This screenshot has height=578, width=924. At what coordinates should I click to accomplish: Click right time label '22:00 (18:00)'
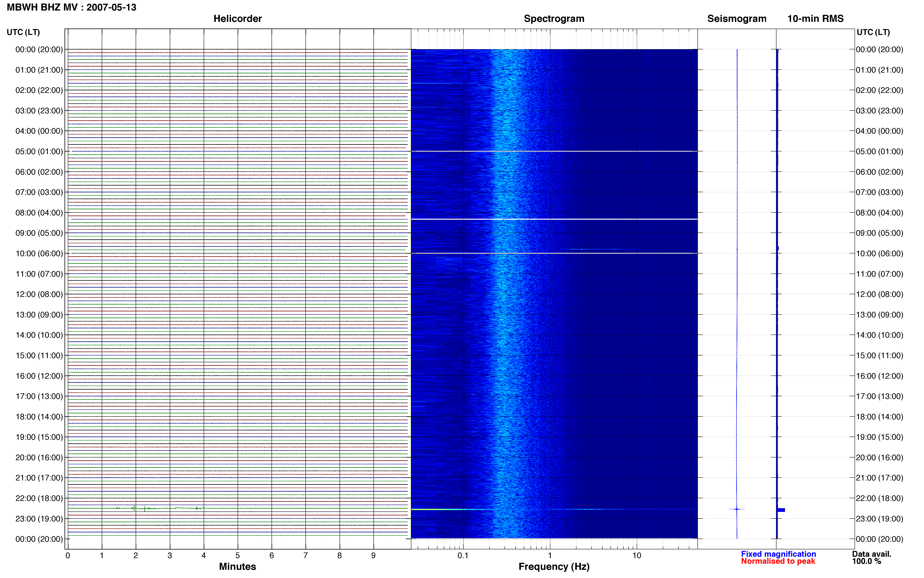point(879,498)
